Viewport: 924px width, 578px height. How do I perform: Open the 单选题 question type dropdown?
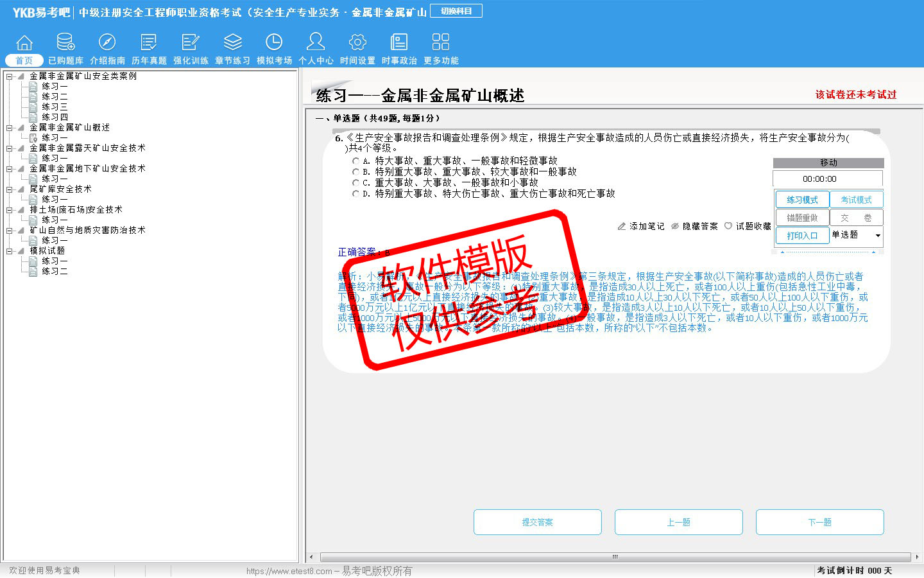[x=877, y=236]
